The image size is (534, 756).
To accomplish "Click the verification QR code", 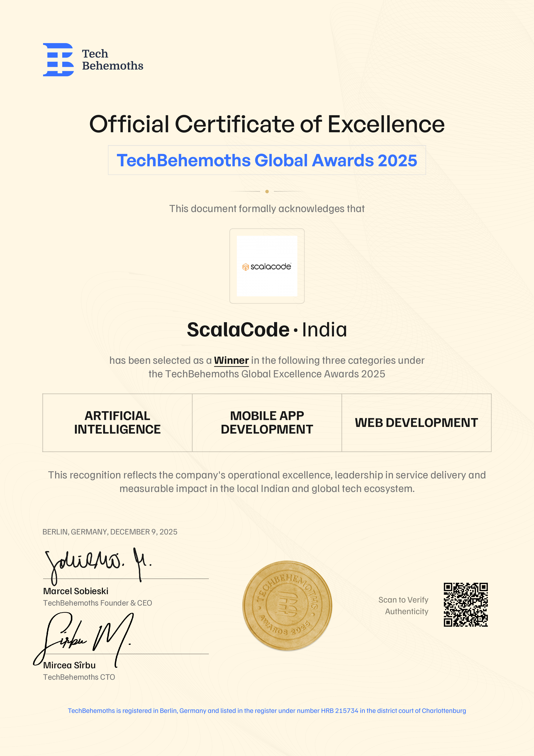I will [466, 604].
